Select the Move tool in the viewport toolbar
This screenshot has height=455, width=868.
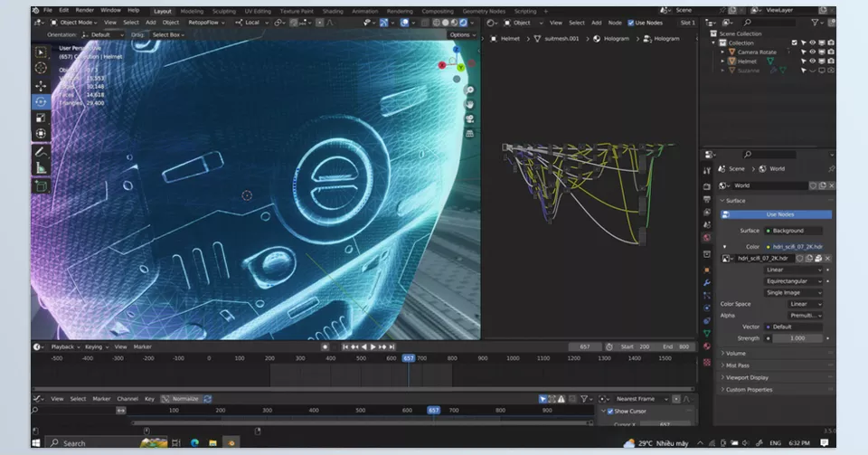point(41,84)
